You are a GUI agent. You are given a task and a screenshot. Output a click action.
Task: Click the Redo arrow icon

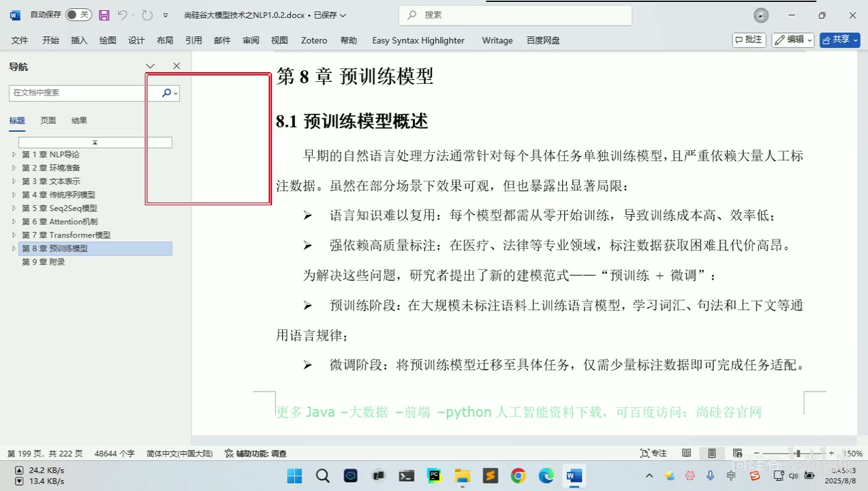pyautogui.click(x=147, y=15)
